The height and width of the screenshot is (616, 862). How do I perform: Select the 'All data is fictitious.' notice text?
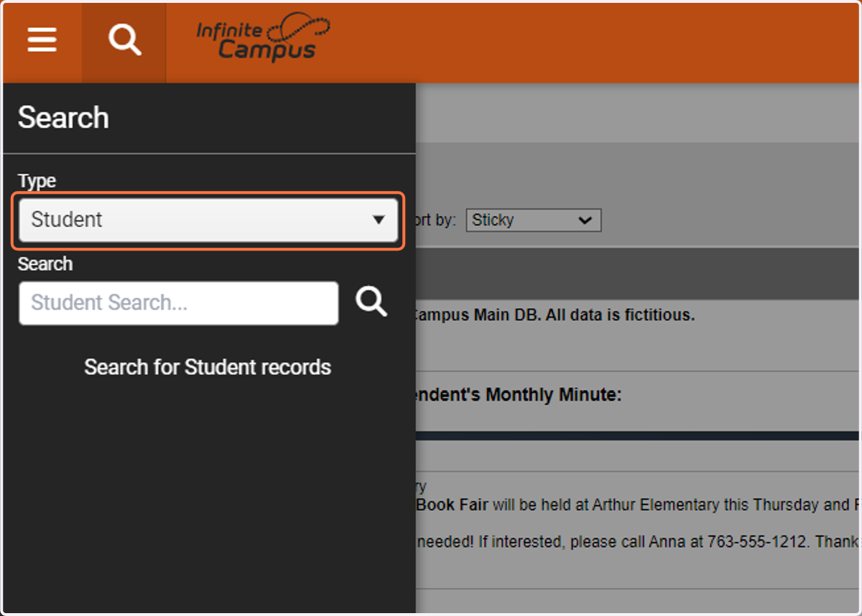[x=621, y=315]
